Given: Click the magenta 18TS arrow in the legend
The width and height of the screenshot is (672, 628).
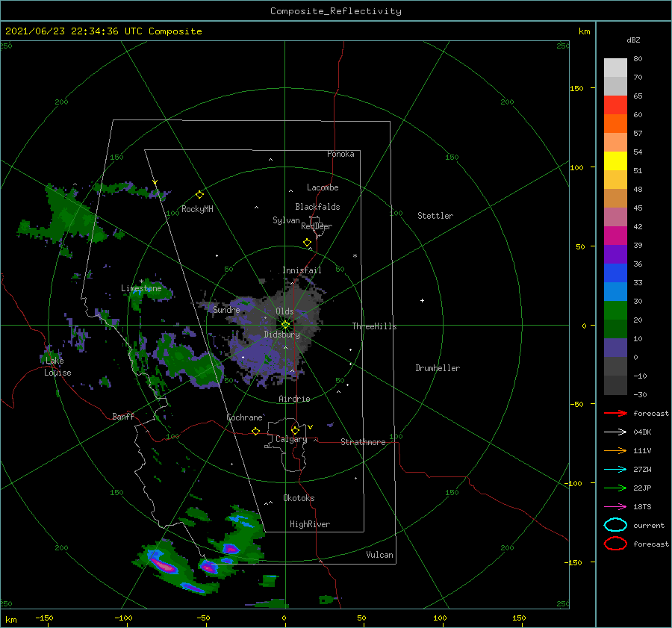Looking at the screenshot, I should 615,507.
